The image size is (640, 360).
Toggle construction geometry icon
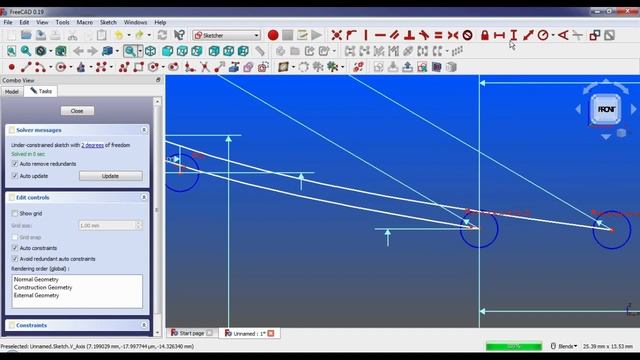[x=263, y=67]
